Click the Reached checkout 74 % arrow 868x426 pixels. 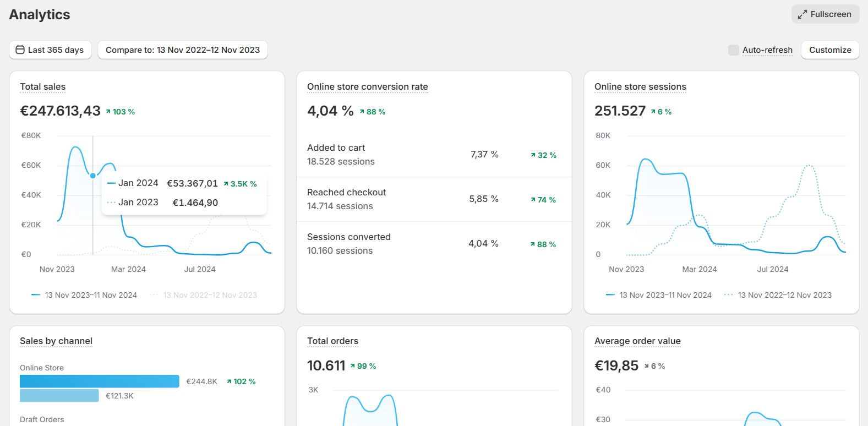pos(533,200)
